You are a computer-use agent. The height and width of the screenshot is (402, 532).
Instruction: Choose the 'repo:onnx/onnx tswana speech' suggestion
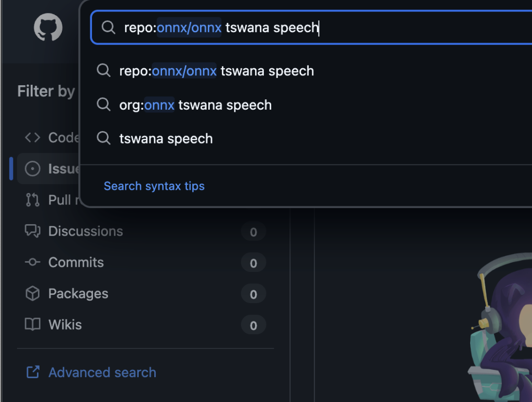point(216,71)
